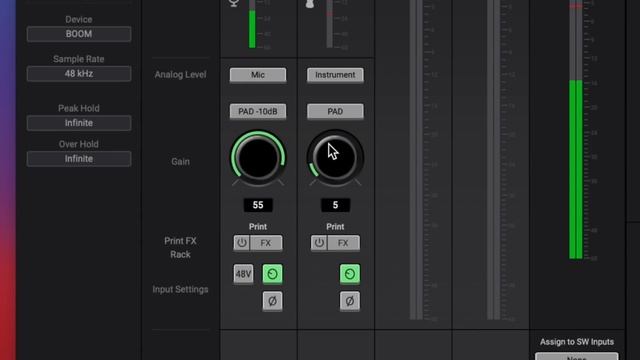Click the Analog Level label

click(180, 75)
